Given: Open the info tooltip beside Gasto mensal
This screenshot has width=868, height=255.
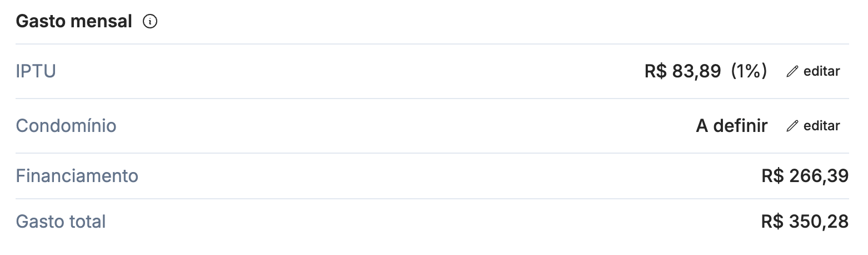Looking at the screenshot, I should (150, 22).
